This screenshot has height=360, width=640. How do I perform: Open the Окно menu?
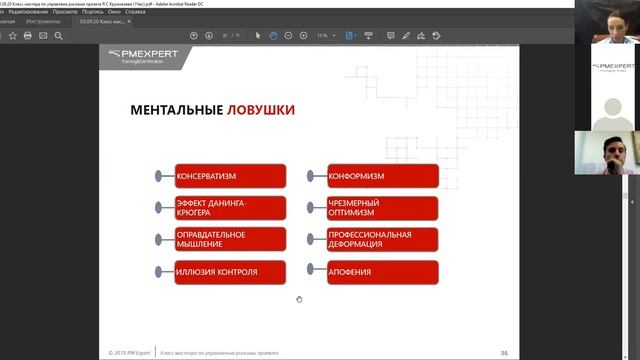coord(114,12)
